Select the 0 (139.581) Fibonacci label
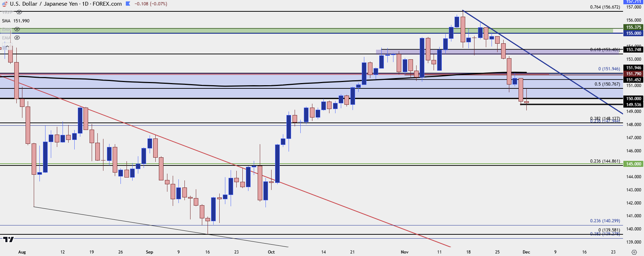Viewport: 644px width, 256px height. tap(609, 230)
